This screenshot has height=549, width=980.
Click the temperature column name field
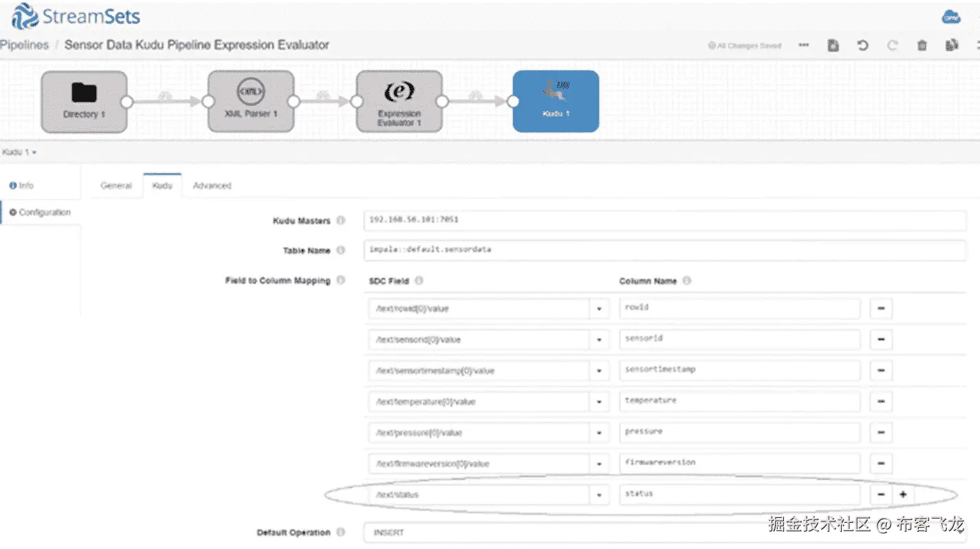coord(739,401)
